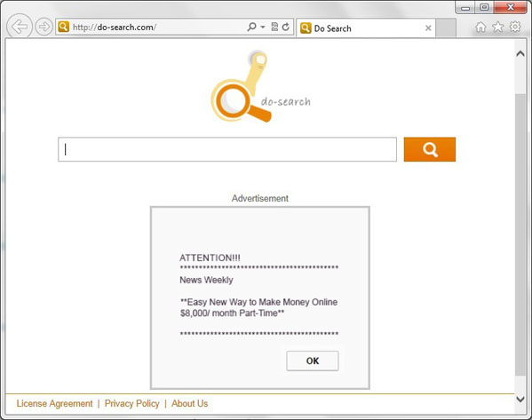The height and width of the screenshot is (420, 532).
Task: Toggle Compatibility View icon in address bar
Action: (x=274, y=27)
